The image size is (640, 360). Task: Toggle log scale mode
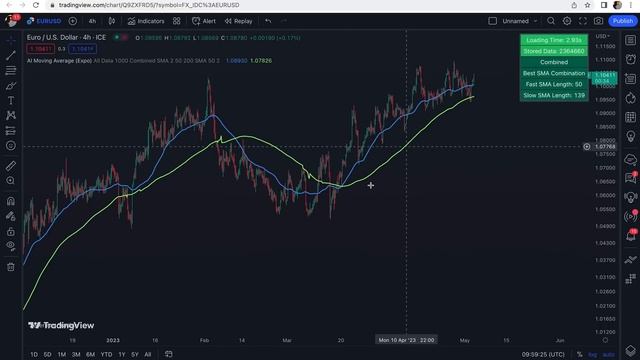(x=592, y=354)
